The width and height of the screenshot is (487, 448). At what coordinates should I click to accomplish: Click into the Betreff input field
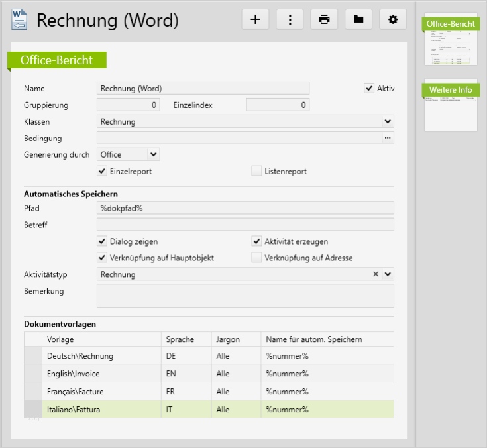pyautogui.click(x=245, y=225)
